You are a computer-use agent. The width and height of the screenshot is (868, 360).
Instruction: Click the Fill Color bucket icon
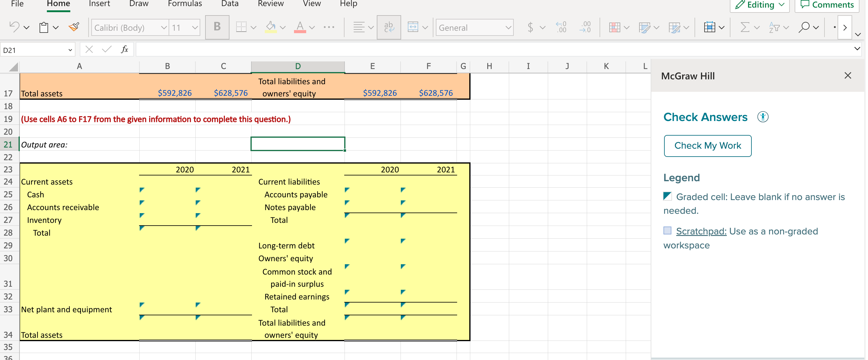271,27
